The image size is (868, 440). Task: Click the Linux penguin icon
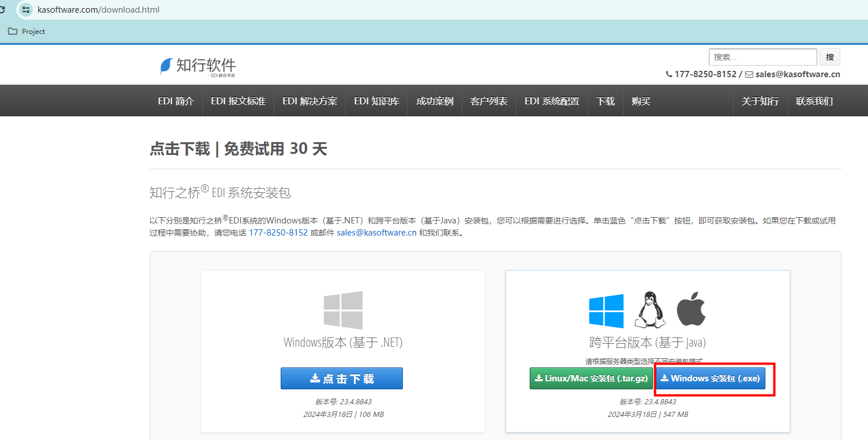coord(650,310)
